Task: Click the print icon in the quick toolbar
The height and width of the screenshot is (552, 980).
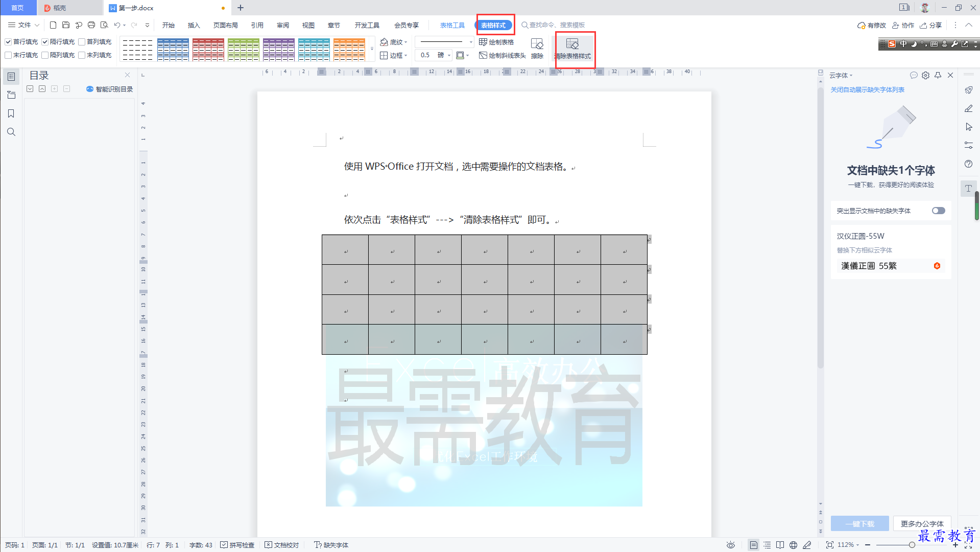Action: coord(91,25)
